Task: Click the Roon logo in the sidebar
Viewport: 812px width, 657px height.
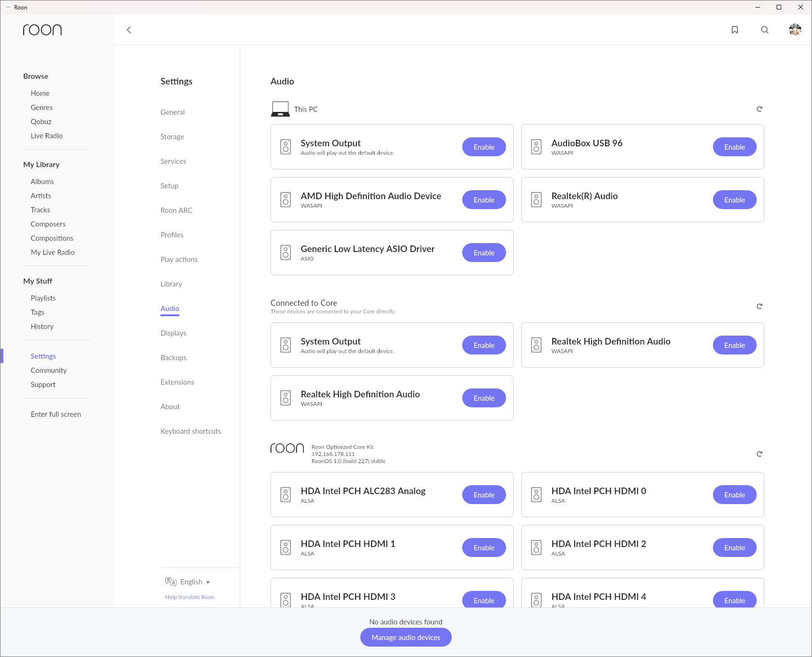Action: click(42, 30)
